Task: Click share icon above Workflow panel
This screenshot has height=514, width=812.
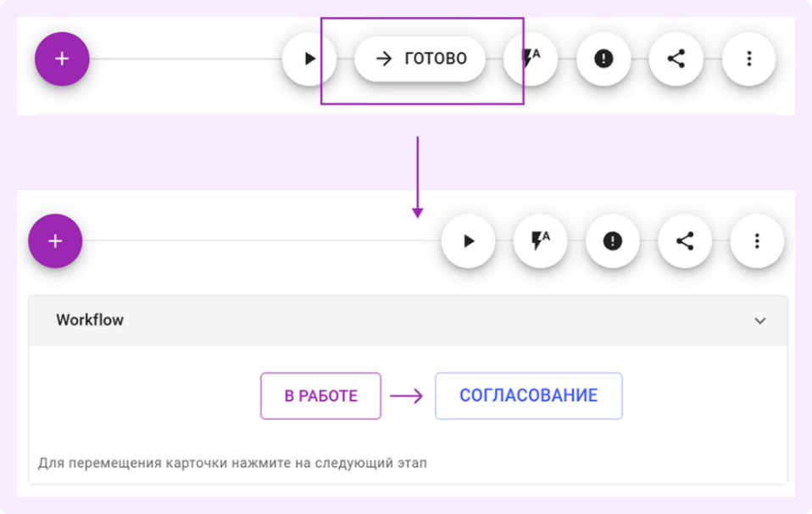Action: pos(685,241)
